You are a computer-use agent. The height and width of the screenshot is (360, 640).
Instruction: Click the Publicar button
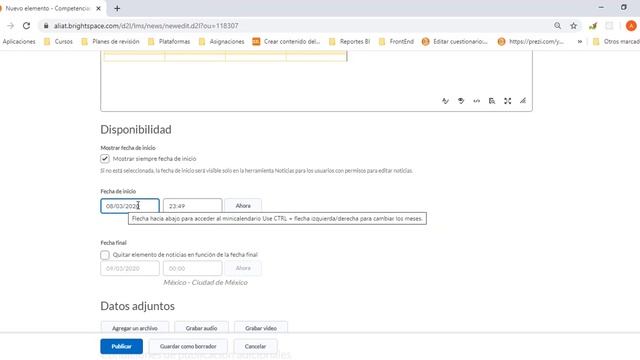pyautogui.click(x=122, y=346)
